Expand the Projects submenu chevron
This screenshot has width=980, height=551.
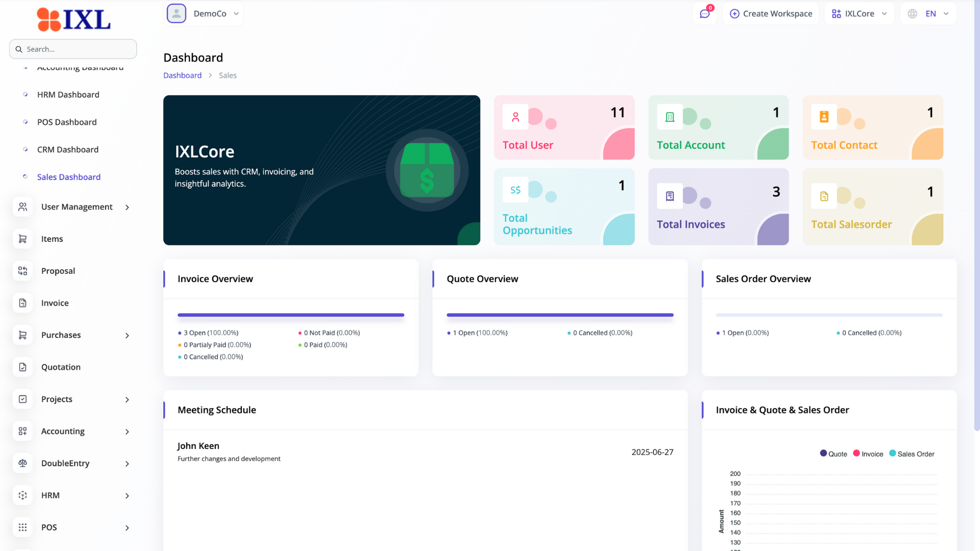127,399
